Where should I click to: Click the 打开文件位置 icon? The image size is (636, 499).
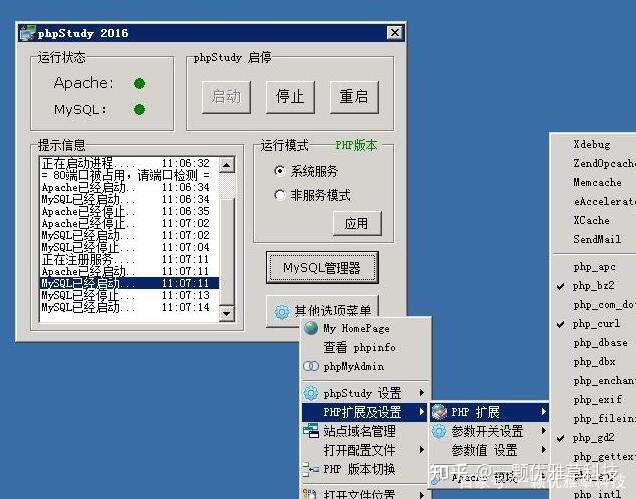click(310, 494)
